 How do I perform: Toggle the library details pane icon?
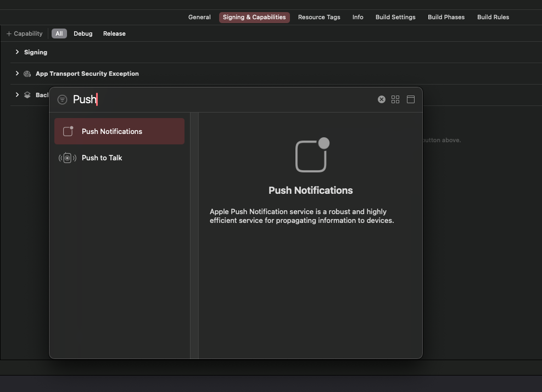[x=411, y=99]
